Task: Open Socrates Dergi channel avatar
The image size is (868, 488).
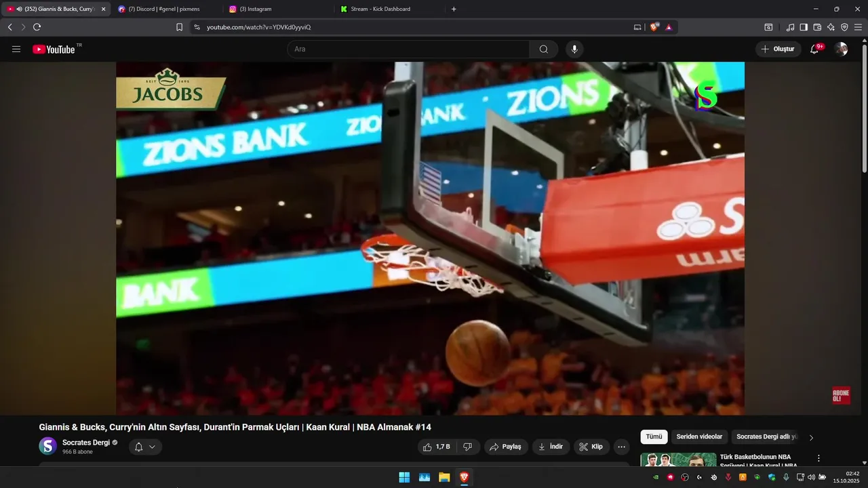Action: point(47,446)
